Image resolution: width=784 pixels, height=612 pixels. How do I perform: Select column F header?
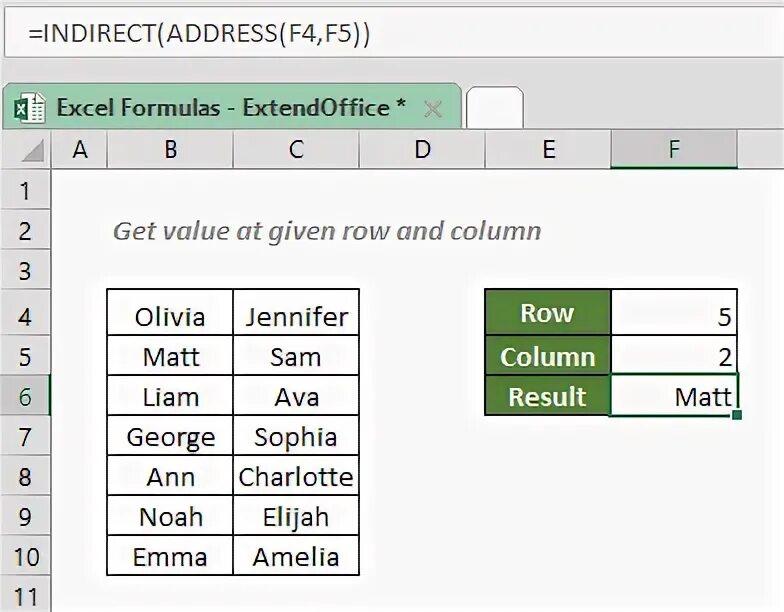coord(674,150)
